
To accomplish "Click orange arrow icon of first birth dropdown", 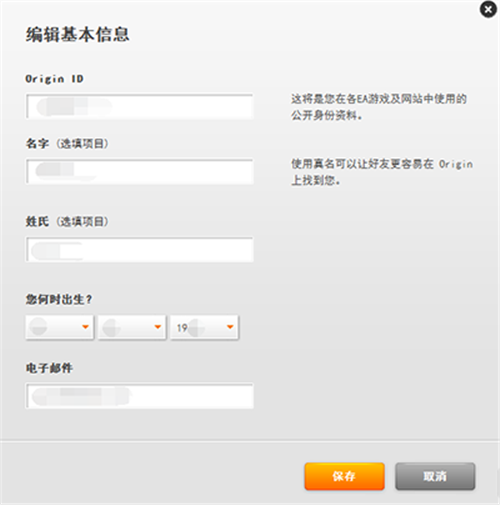I will (x=85, y=327).
